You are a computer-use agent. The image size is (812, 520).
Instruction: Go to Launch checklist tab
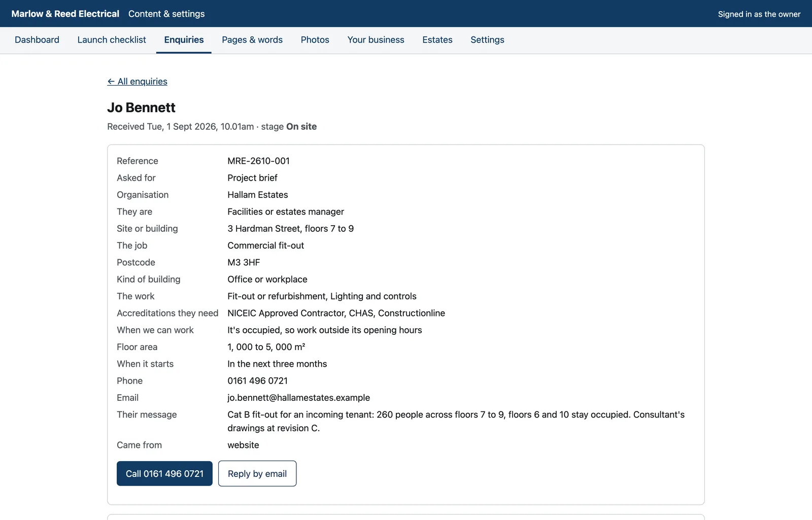coord(112,40)
